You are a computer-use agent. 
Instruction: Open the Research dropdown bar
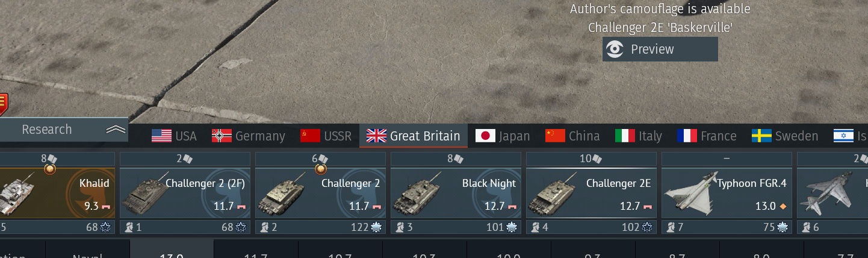pos(64,130)
